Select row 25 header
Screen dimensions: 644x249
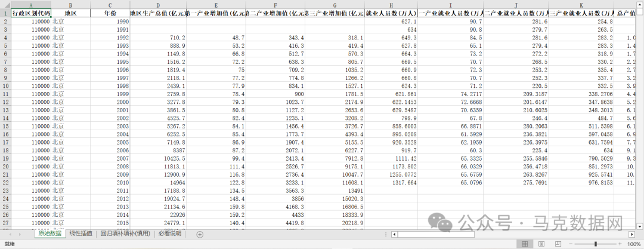pos(5,207)
